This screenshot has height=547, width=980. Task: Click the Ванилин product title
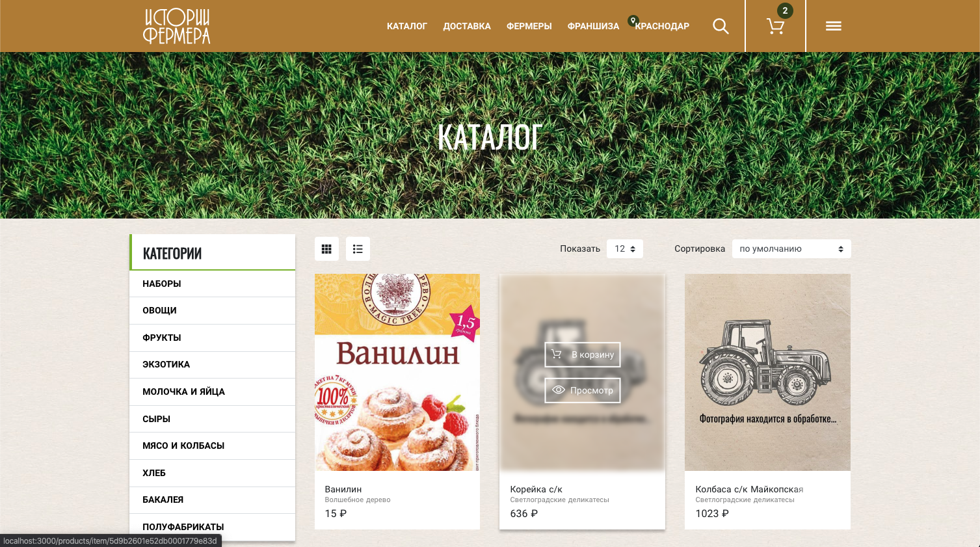343,489
